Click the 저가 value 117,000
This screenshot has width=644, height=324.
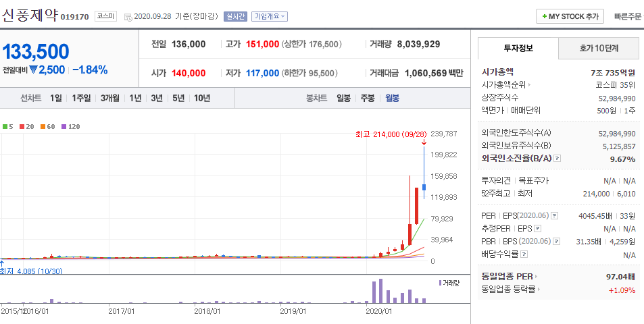262,74
